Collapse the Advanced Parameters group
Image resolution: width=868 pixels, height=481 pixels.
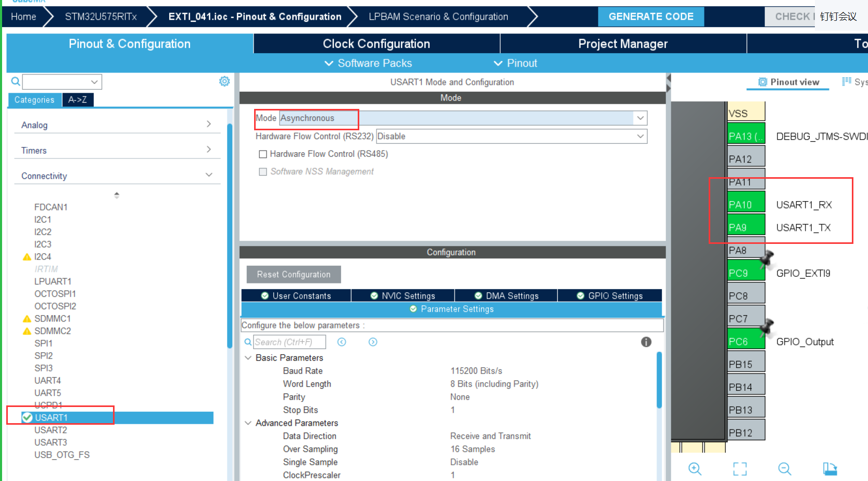click(248, 423)
